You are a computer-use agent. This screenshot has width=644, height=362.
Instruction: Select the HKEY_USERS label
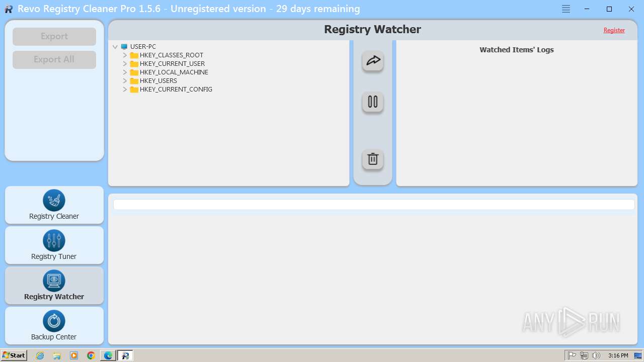[158, 81]
